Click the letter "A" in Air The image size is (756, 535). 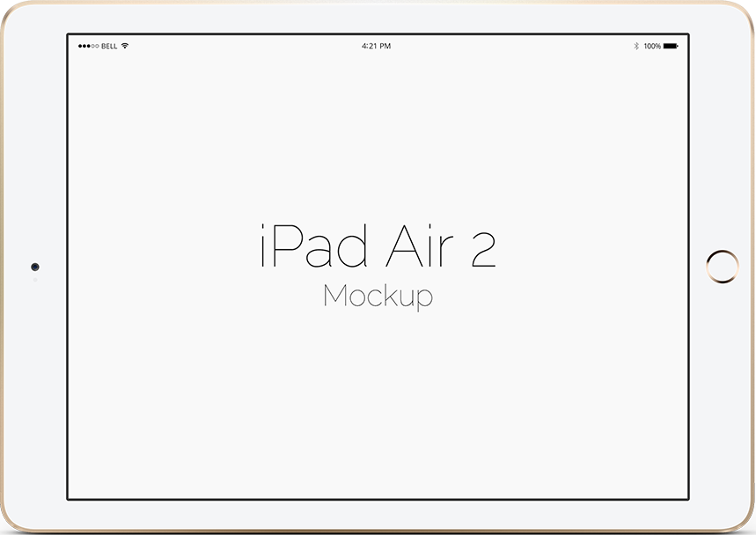coord(400,249)
